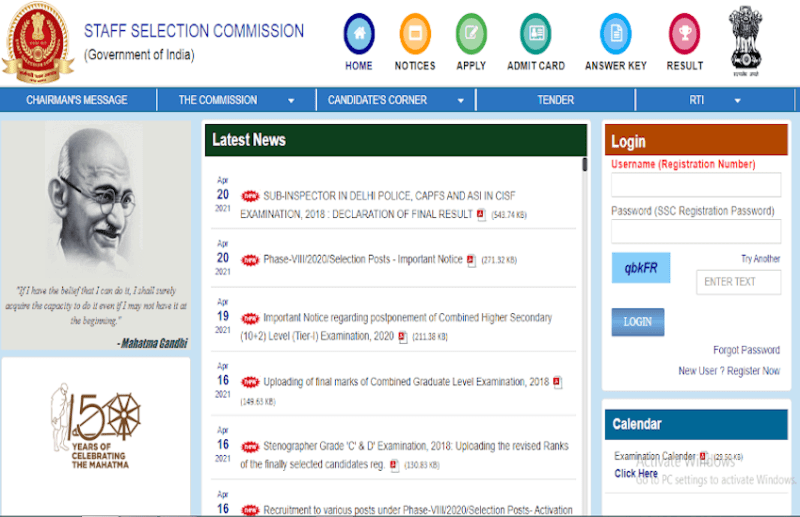800x517 pixels.
Task: Click the Answer Key icon
Action: [615, 33]
